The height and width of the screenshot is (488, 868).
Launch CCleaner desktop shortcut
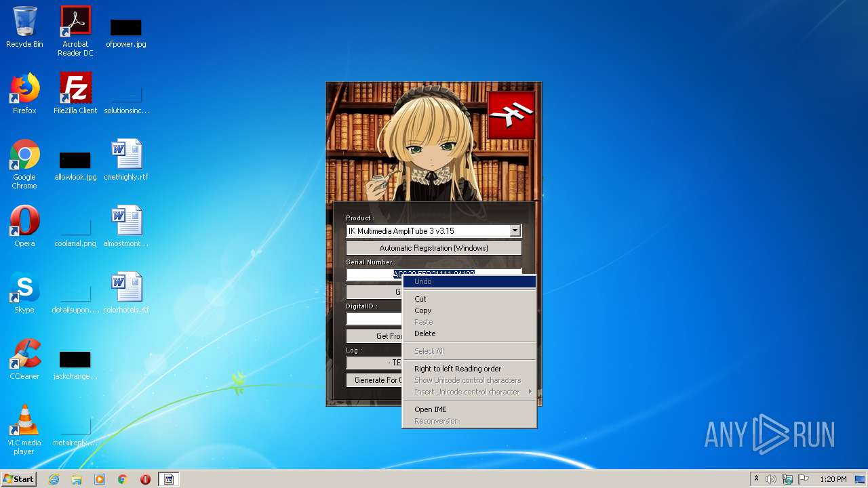pos(24,359)
